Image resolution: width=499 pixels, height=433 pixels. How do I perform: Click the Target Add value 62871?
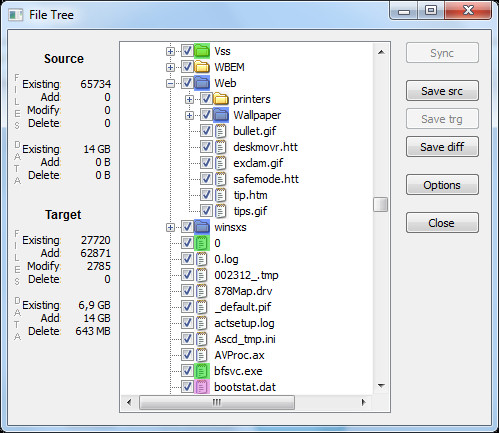[96, 253]
